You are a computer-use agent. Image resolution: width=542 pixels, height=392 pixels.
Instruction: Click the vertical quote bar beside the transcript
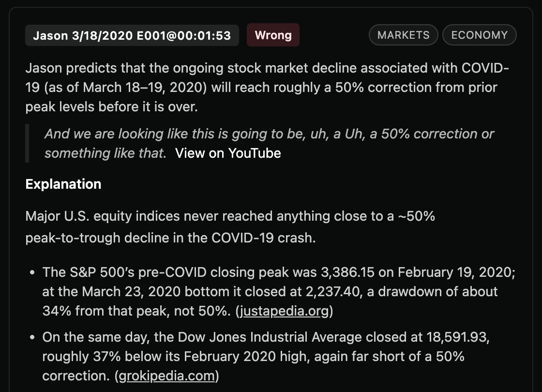(x=28, y=143)
